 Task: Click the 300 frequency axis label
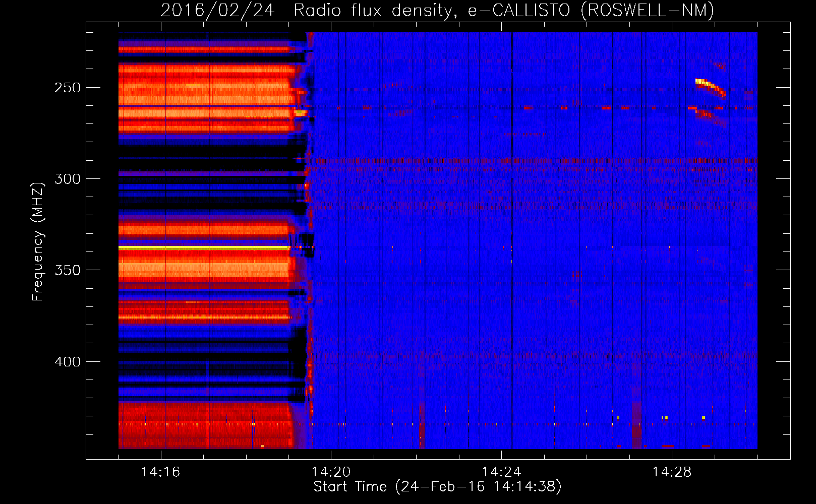[68, 179]
